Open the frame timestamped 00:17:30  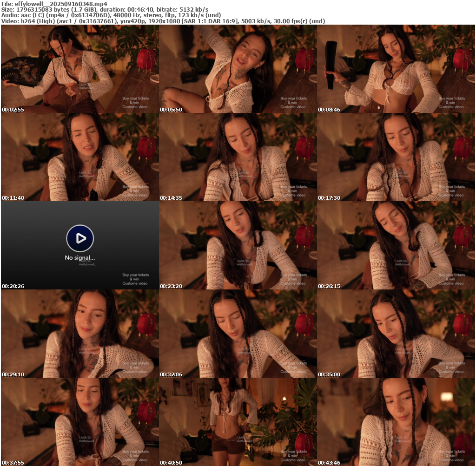[396, 157]
